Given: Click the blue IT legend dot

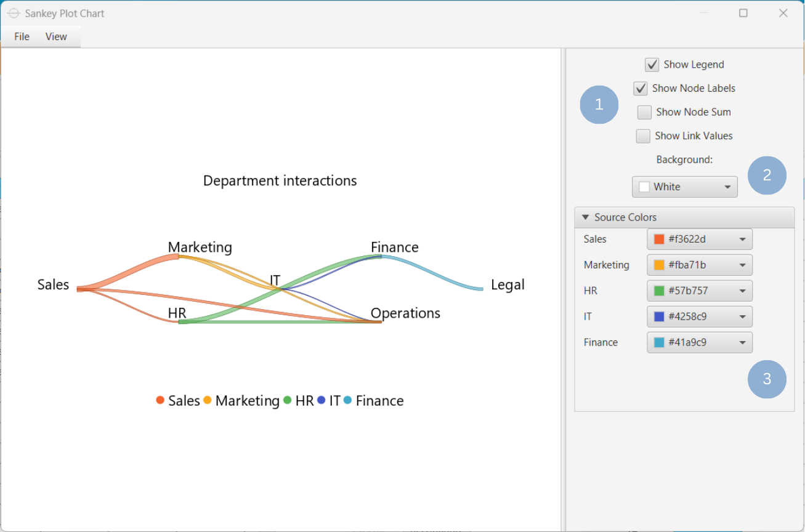Looking at the screenshot, I should [321, 400].
